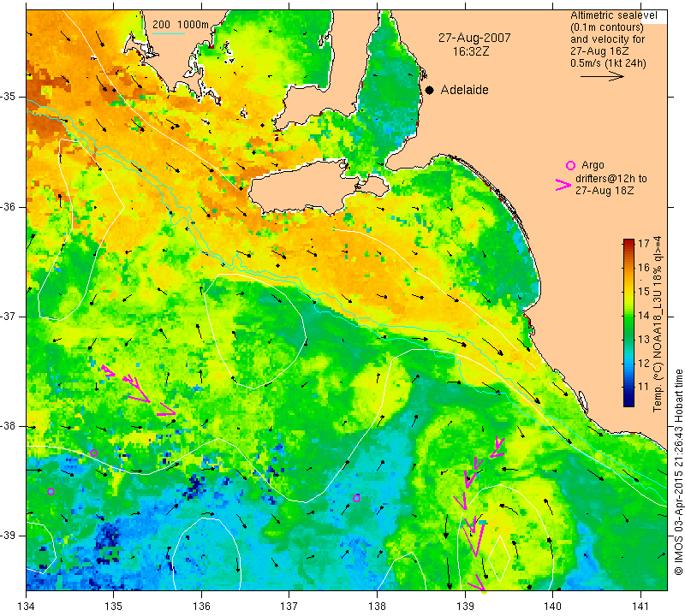This screenshot has width=685, height=616.
Task: Click longitude axis label 135
Action: pyautogui.click(x=114, y=606)
